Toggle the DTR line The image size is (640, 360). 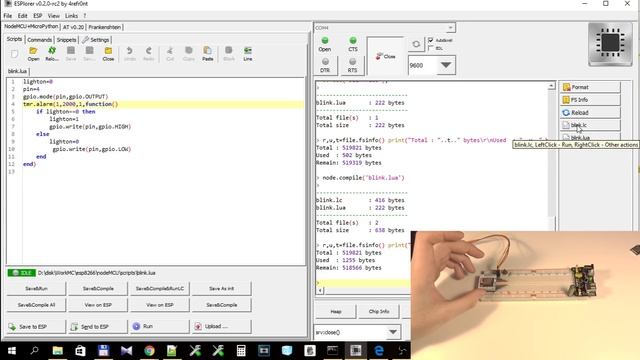325,65
